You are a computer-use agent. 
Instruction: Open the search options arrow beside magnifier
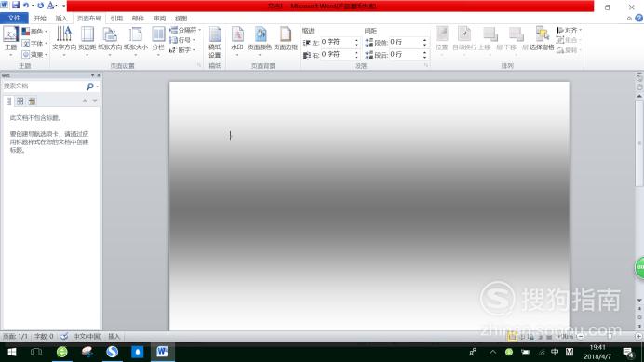pos(97,87)
